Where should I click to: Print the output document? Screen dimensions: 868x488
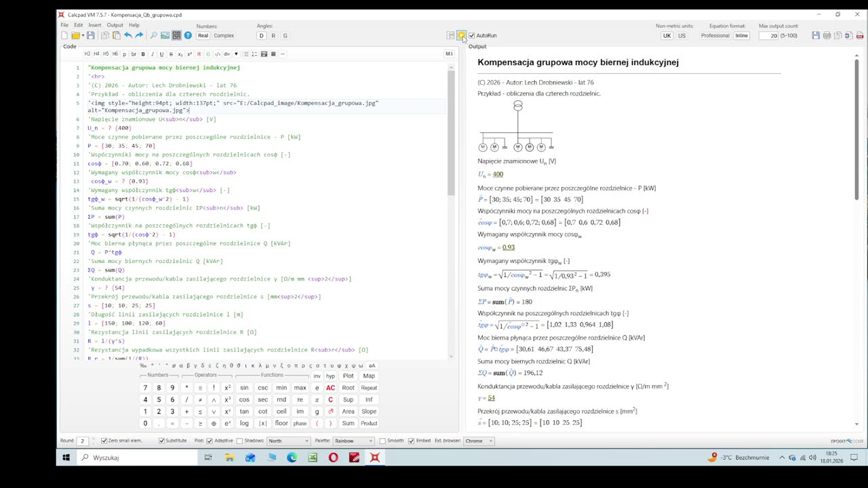(x=827, y=35)
